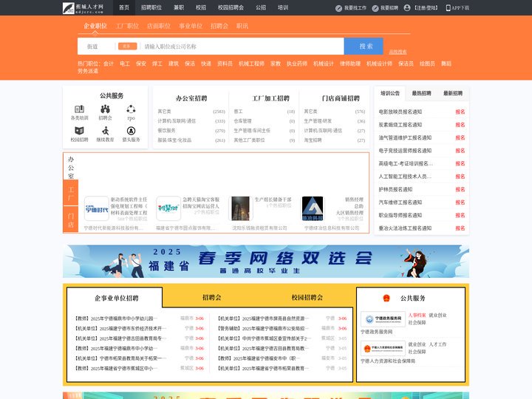The height and width of the screenshot is (399, 532).
Task: Open the 2025 春季网络双选会 banner
Action: coord(266,262)
